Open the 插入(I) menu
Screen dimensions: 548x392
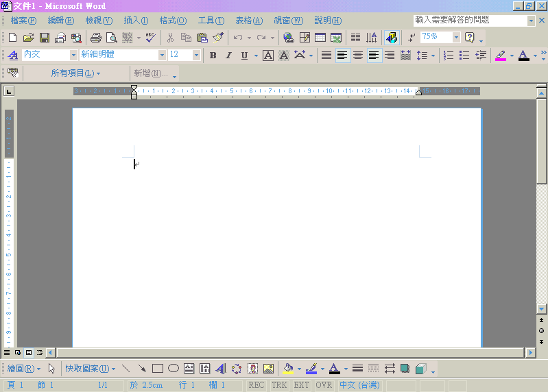pos(135,21)
